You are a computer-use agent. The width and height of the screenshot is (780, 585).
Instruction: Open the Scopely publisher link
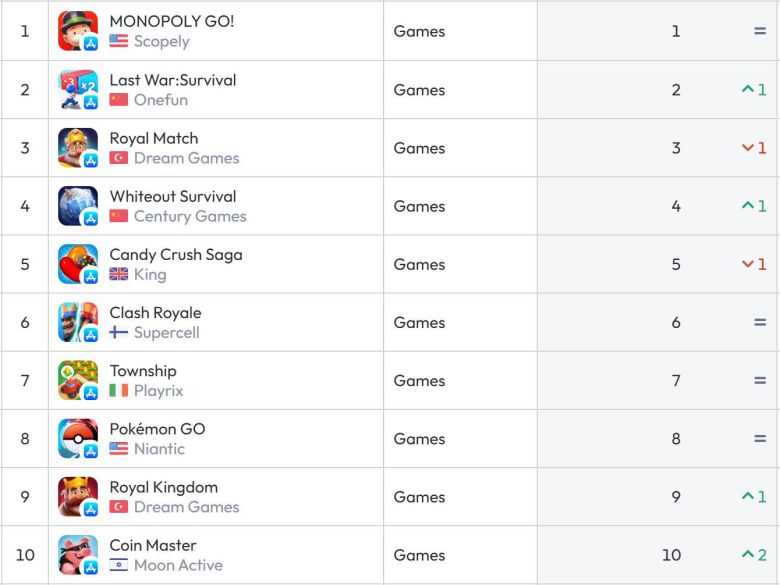click(x=161, y=42)
